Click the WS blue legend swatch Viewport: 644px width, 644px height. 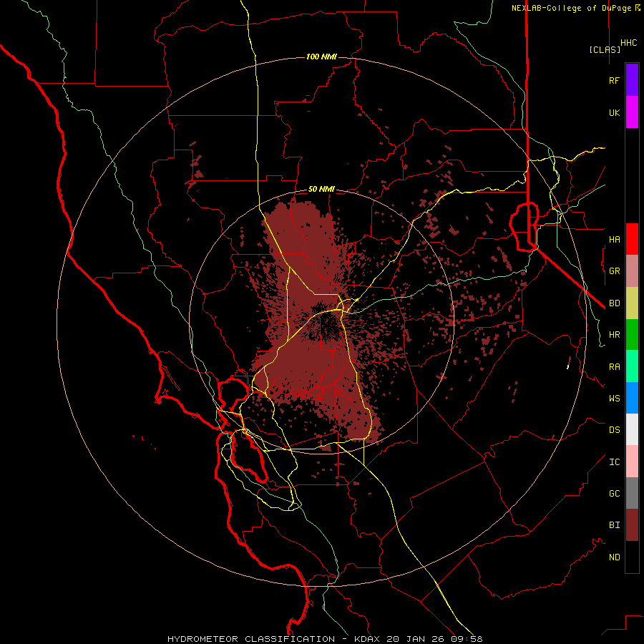tap(632, 398)
